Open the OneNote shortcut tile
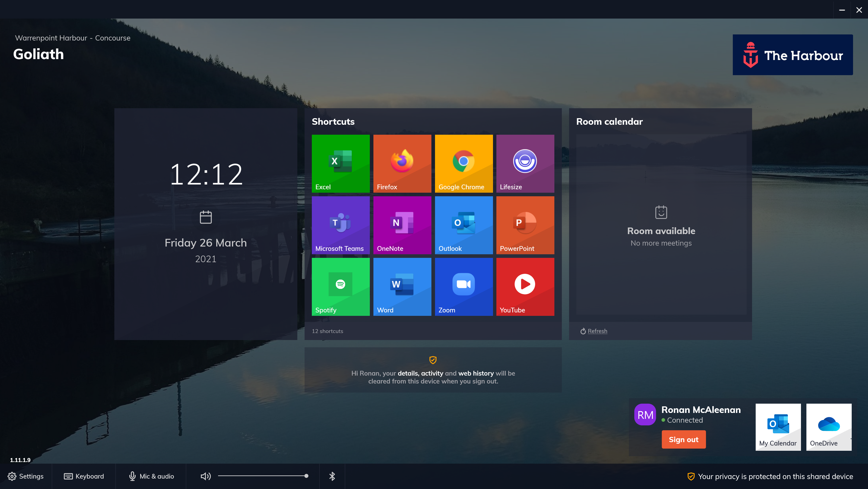The height and width of the screenshot is (489, 868). (402, 225)
